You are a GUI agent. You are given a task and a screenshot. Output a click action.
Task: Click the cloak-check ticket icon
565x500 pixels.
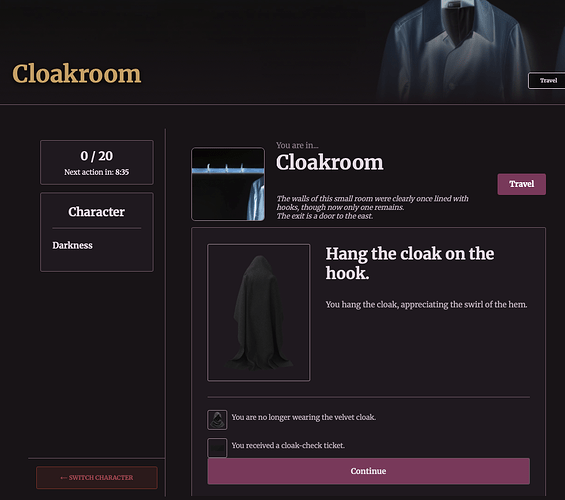(217, 448)
